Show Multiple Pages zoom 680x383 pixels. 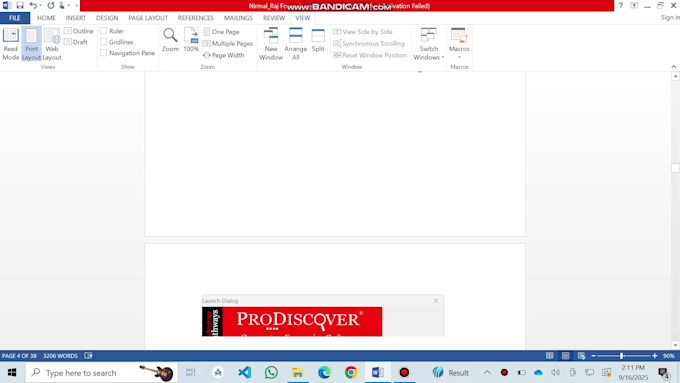coord(228,43)
